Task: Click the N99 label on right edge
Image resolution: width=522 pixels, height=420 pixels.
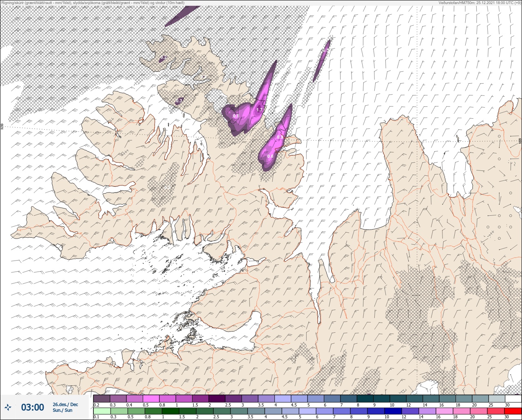Action: tap(520, 141)
